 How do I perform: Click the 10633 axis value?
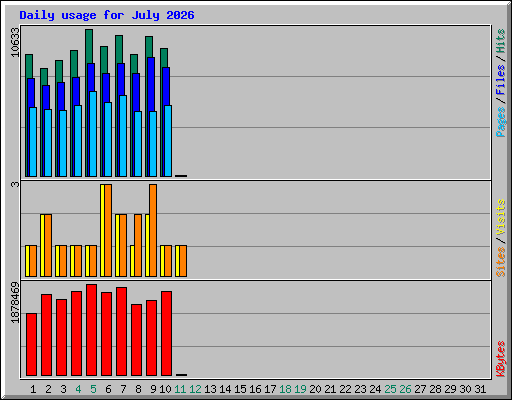pos(15,42)
